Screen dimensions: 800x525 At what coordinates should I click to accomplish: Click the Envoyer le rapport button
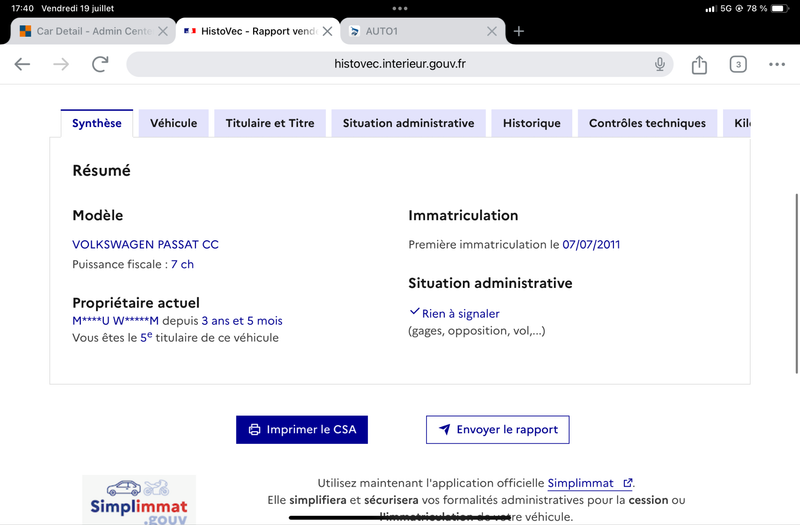(498, 430)
